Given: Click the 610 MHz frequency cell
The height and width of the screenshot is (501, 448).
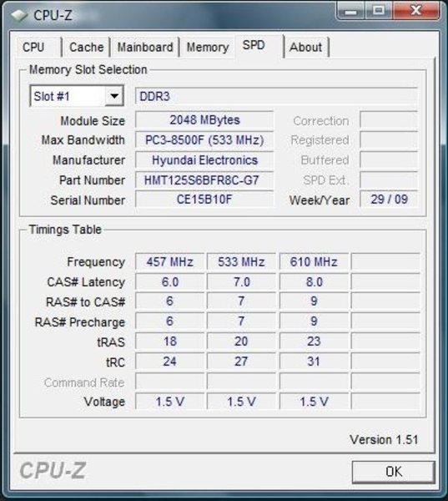Looking at the screenshot, I should pyautogui.click(x=314, y=261).
